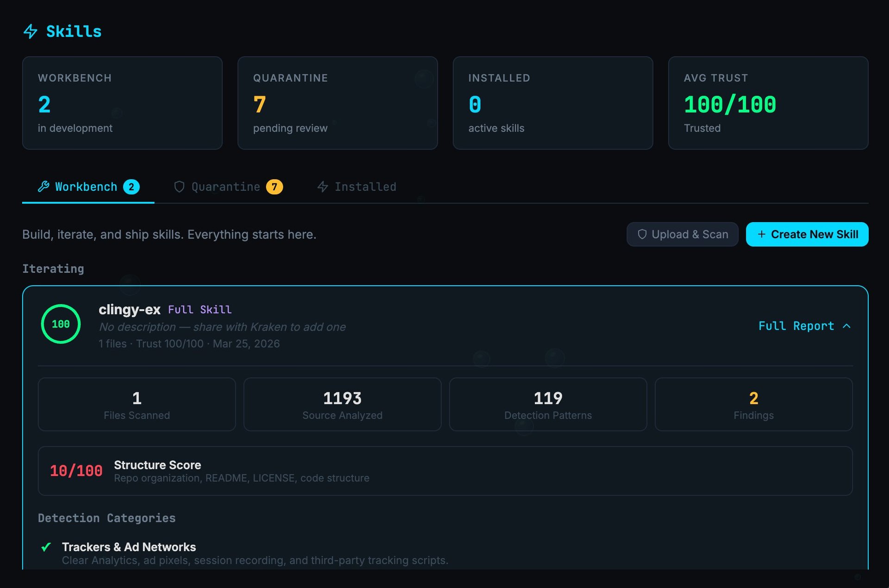Click the clingy-ex skill name
Viewport: 889px width, 588px height.
tap(130, 309)
